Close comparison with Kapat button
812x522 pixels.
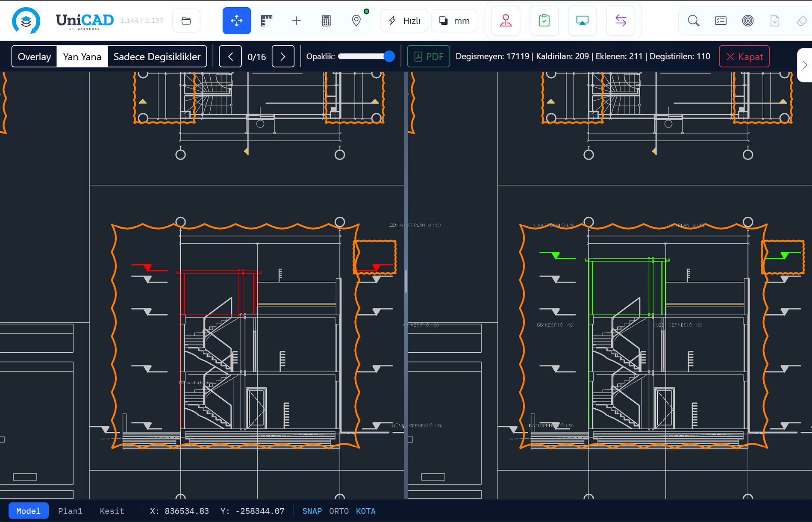pos(744,56)
